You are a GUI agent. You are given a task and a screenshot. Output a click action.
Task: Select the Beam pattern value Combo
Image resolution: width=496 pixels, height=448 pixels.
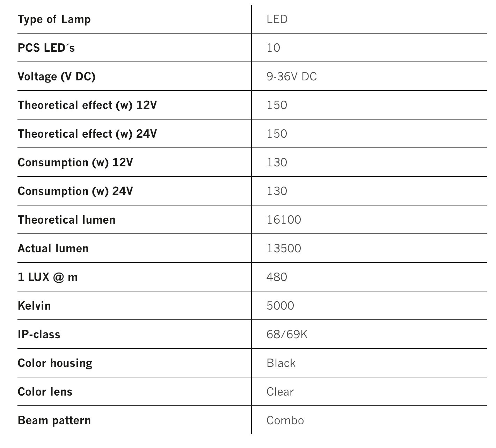285,420
